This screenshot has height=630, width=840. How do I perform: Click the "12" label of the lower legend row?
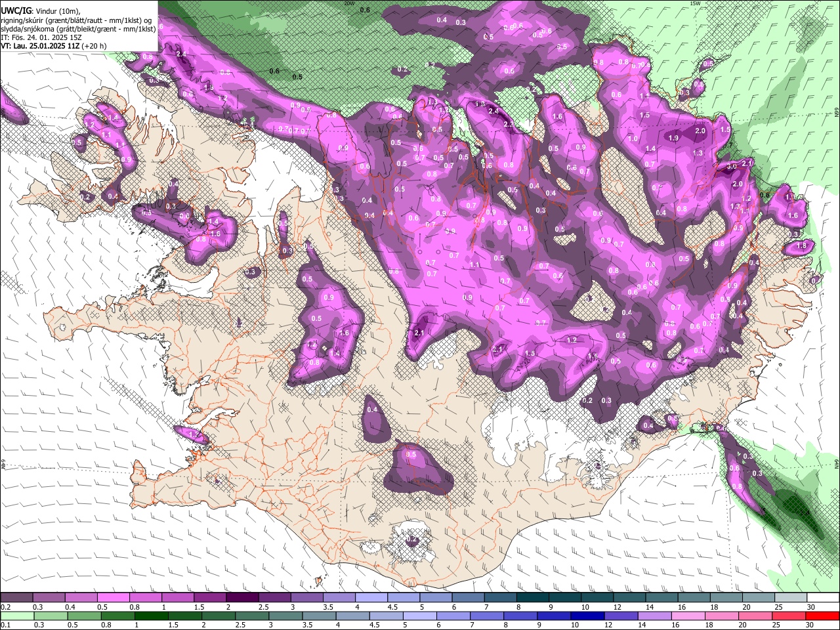[607, 625]
